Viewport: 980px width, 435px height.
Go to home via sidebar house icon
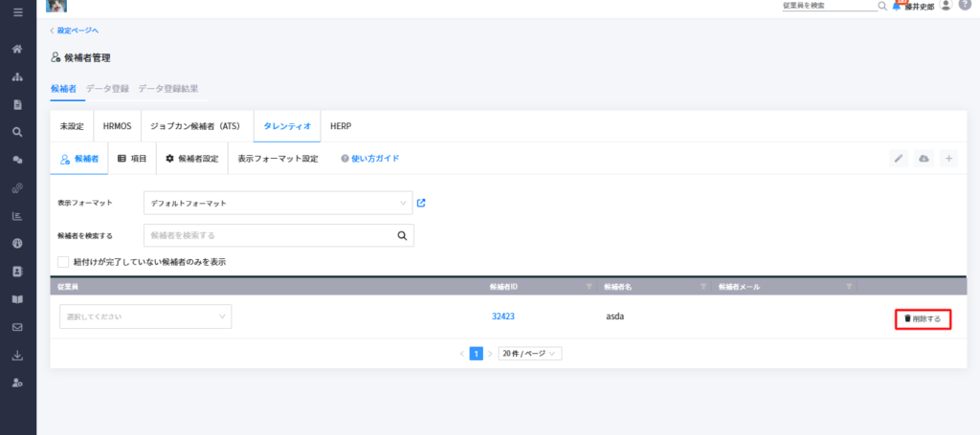tap(18, 49)
